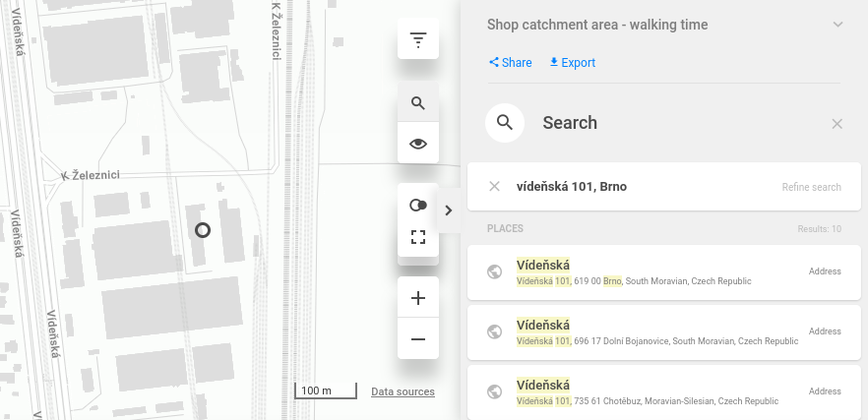Zoom out of the map

pyautogui.click(x=418, y=339)
